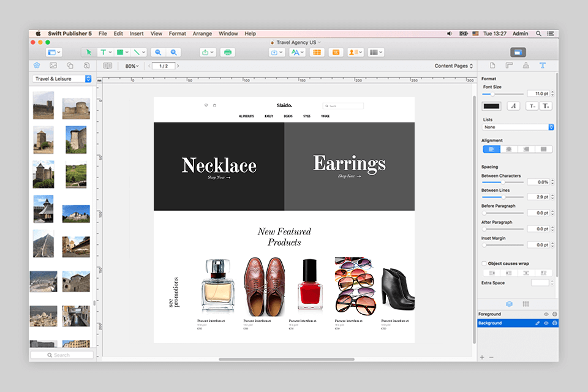Open the 80% zoom level dropdown
Image resolution: width=588 pixels, height=392 pixels.
132,66
